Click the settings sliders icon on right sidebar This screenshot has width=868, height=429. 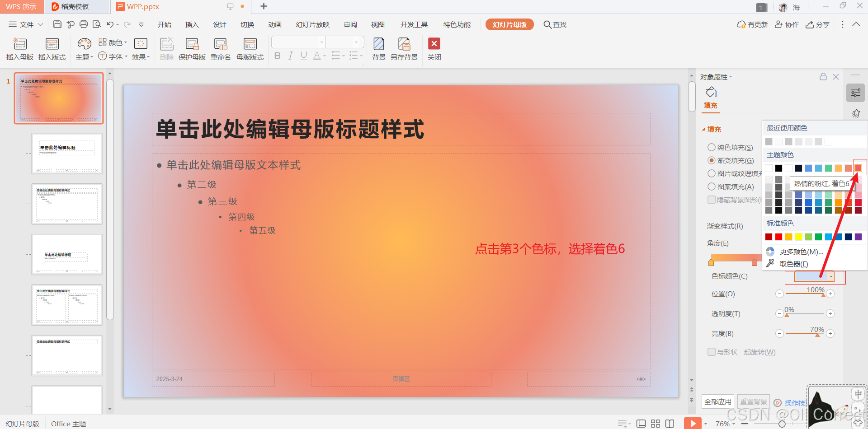(855, 93)
